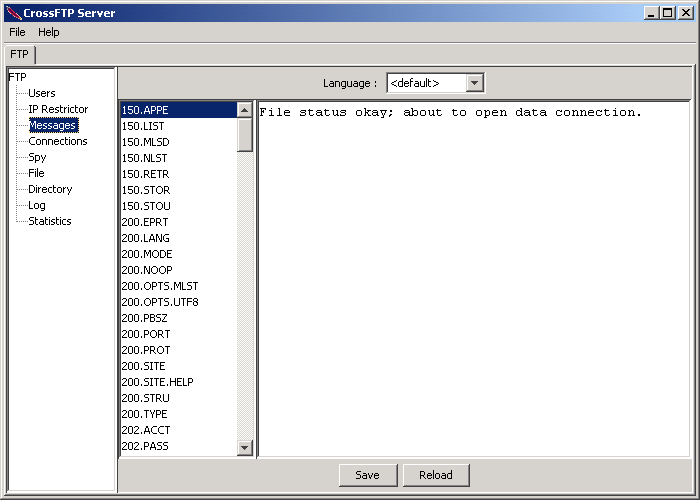Open Users in the tree
700x500 pixels.
pyautogui.click(x=42, y=93)
